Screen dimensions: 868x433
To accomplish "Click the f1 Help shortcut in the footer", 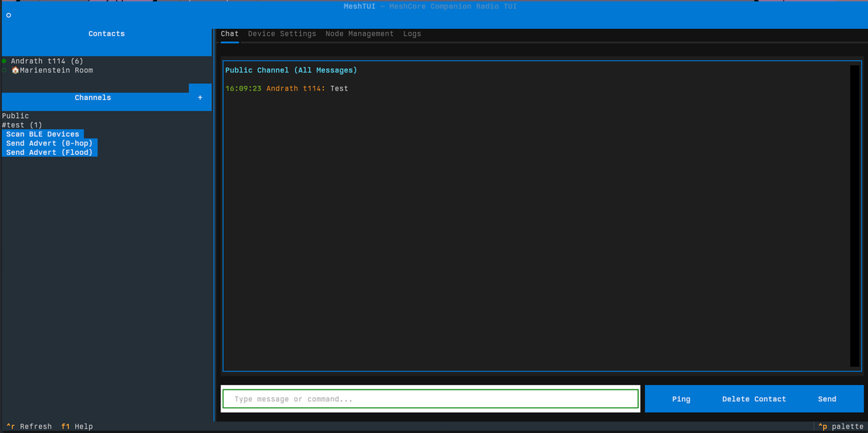I will pyautogui.click(x=76, y=426).
